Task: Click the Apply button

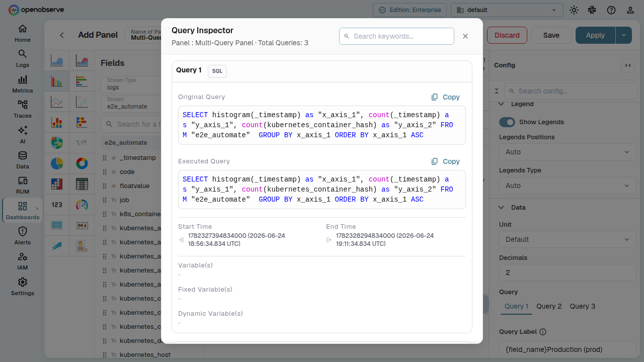Action: 595,35
